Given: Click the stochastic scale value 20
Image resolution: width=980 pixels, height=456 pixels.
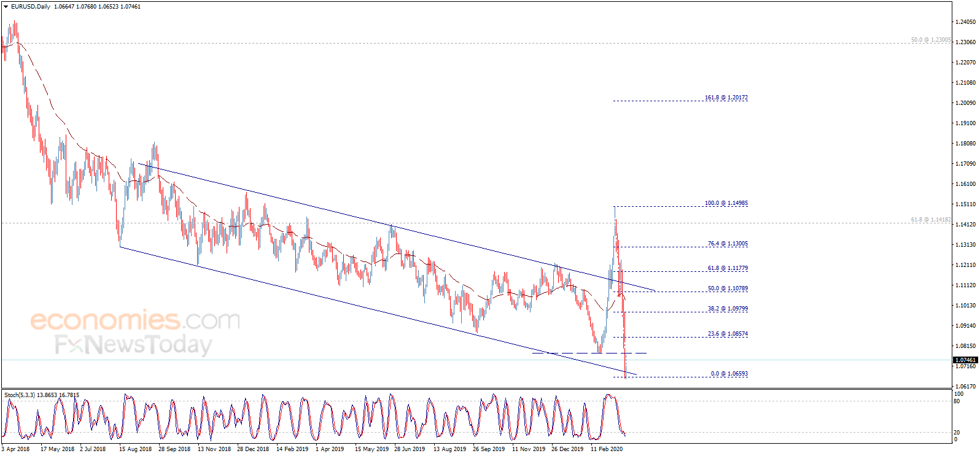Looking at the screenshot, I should point(957,433).
